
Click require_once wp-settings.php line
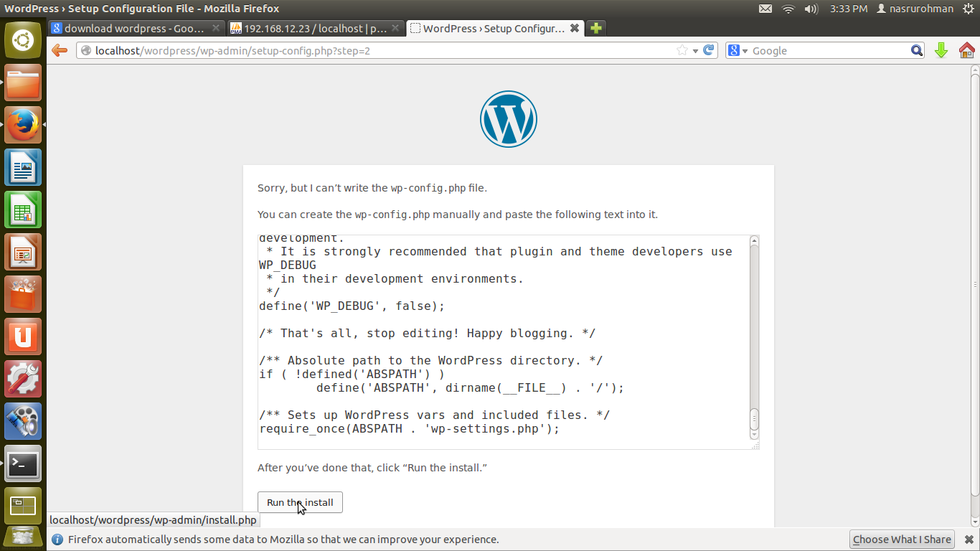coord(409,429)
